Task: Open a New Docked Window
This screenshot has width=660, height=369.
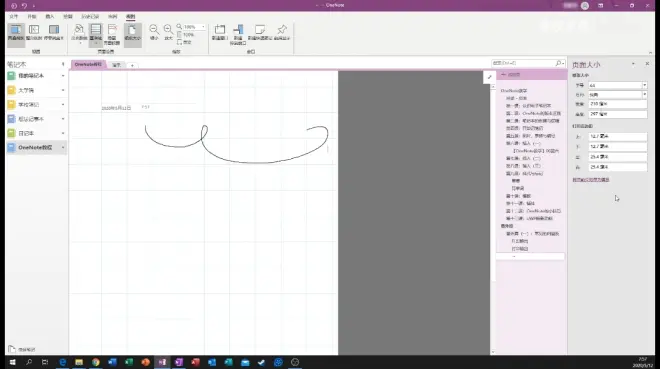Action: click(x=238, y=34)
